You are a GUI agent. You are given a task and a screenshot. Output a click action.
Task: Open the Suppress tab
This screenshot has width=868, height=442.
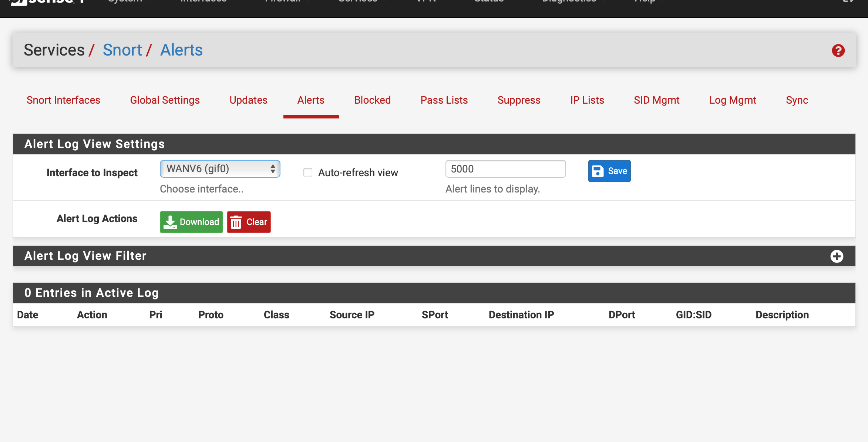point(519,100)
